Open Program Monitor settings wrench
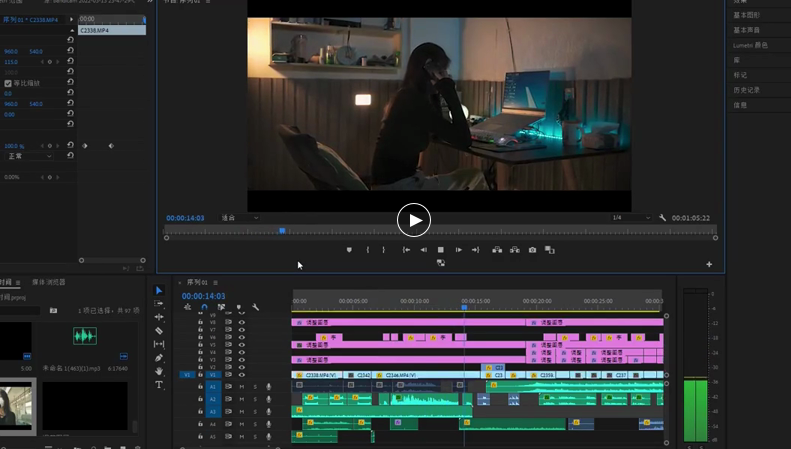The width and height of the screenshot is (791, 449). pos(662,218)
